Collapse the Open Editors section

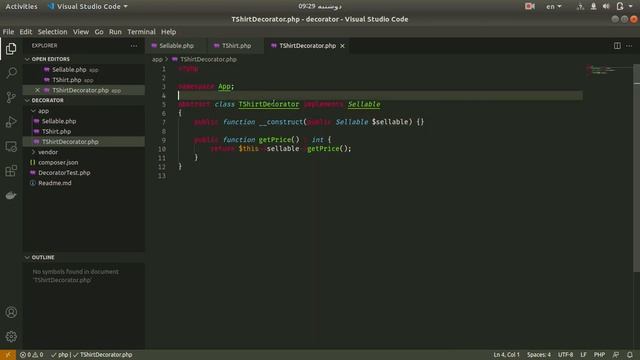coord(27,59)
